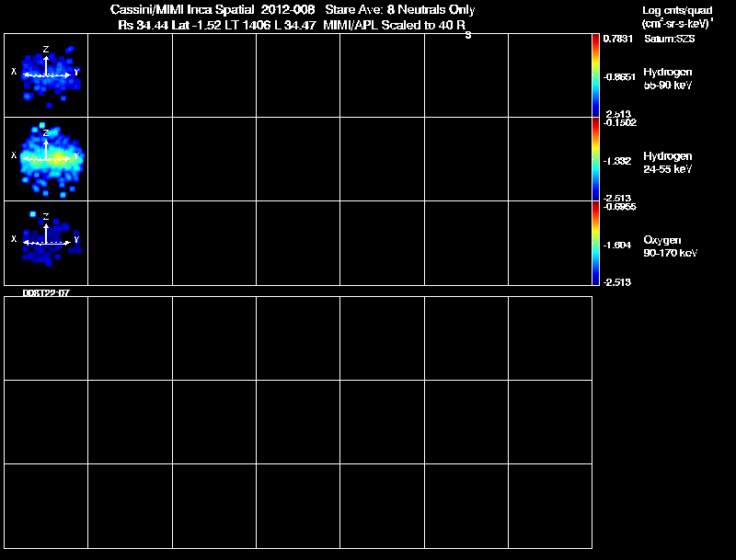Screen dimensions: 736x560
Task: Click the bottom color scale bar for Oxygen
Action: 595,243
